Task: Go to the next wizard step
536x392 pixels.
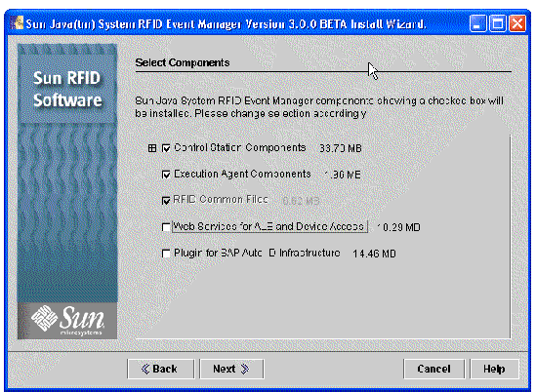Action: click(x=231, y=369)
